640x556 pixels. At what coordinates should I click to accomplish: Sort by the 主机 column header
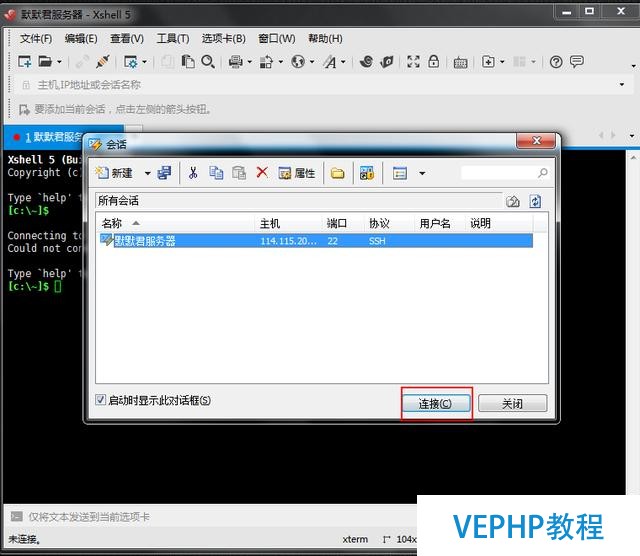point(288,223)
